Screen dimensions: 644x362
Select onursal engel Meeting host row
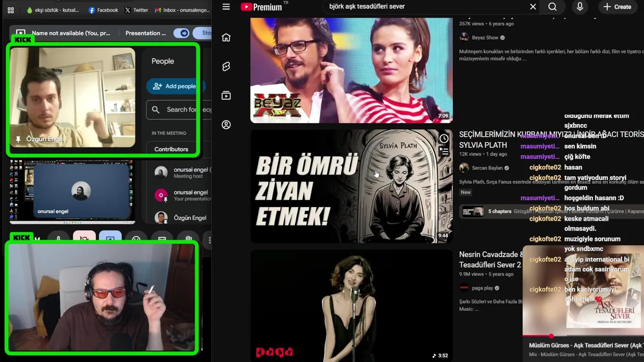pos(183,173)
